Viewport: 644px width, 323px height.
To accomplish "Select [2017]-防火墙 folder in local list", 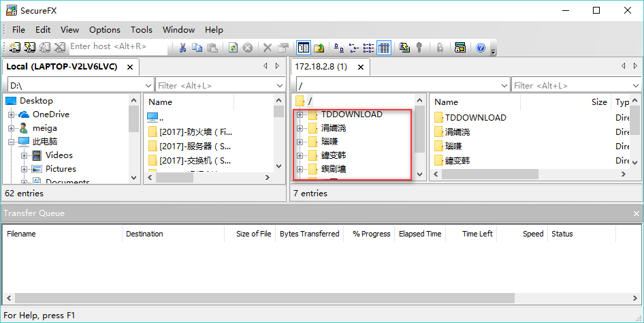I will tap(195, 132).
